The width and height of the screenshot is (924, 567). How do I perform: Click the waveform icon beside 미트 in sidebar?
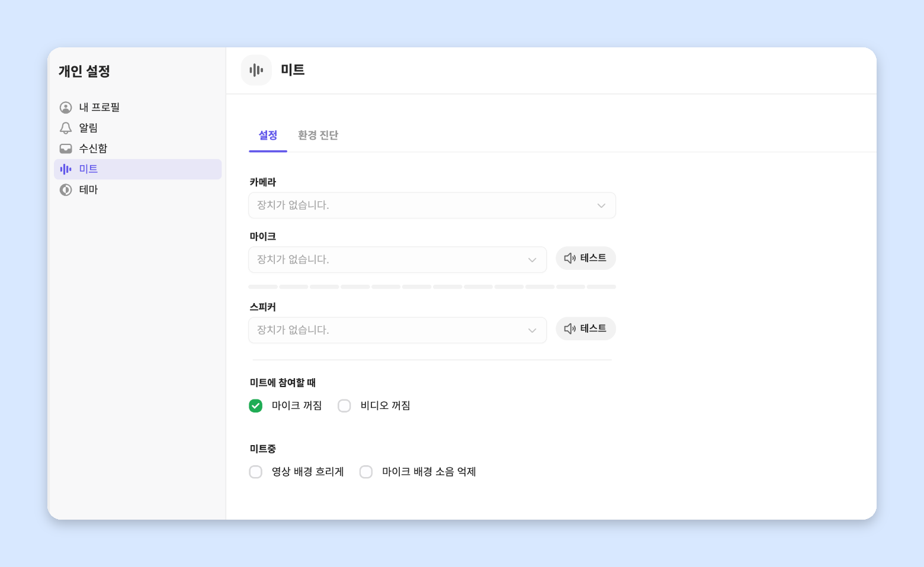tap(66, 169)
